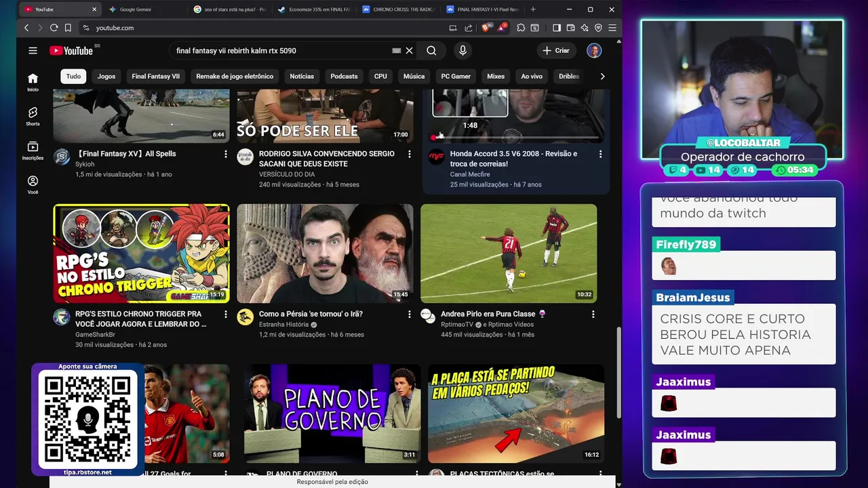The width and height of the screenshot is (868, 488).
Task: Open Início from the sidebar
Action: click(33, 82)
